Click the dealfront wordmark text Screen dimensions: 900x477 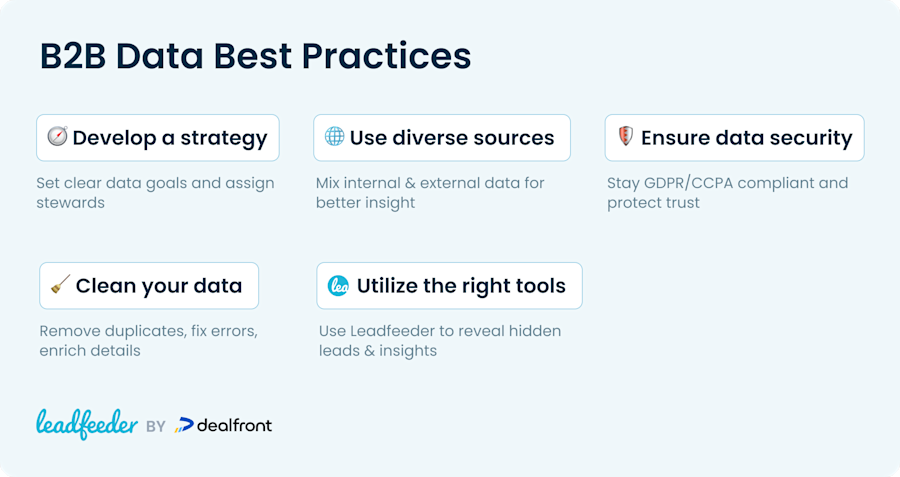234,425
